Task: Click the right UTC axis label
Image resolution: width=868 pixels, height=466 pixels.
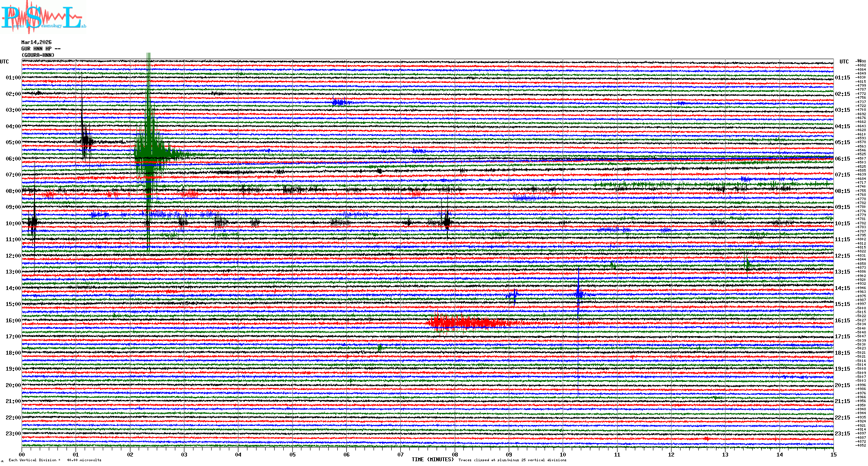Action: tap(844, 62)
